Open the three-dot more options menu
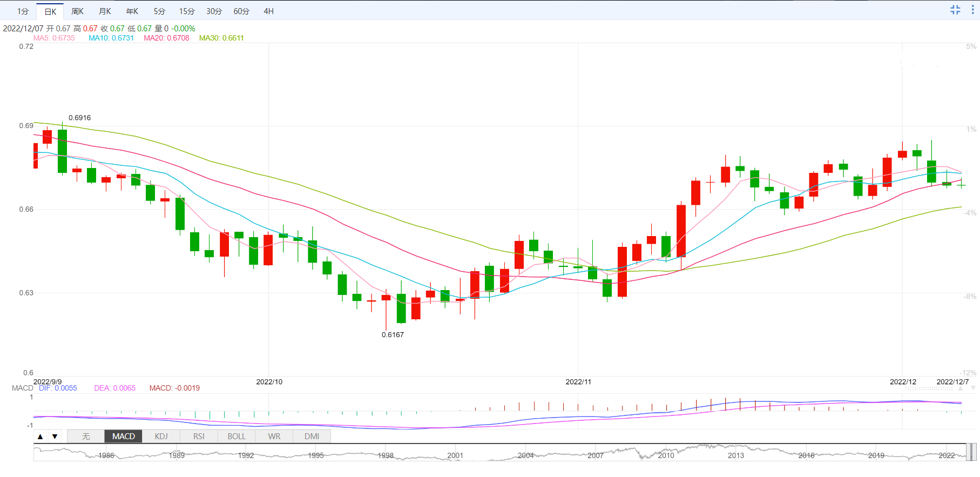This screenshot has width=980, height=477. pyautogui.click(x=974, y=10)
